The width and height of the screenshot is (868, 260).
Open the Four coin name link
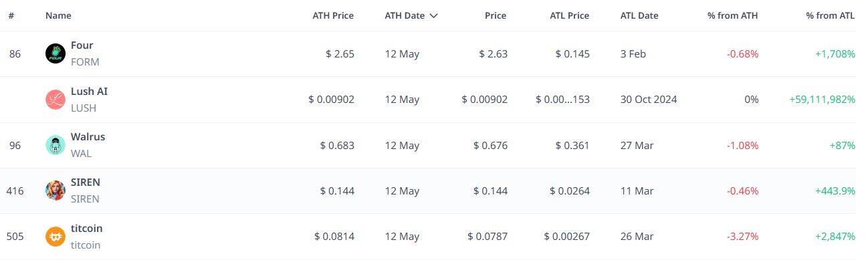(x=82, y=45)
